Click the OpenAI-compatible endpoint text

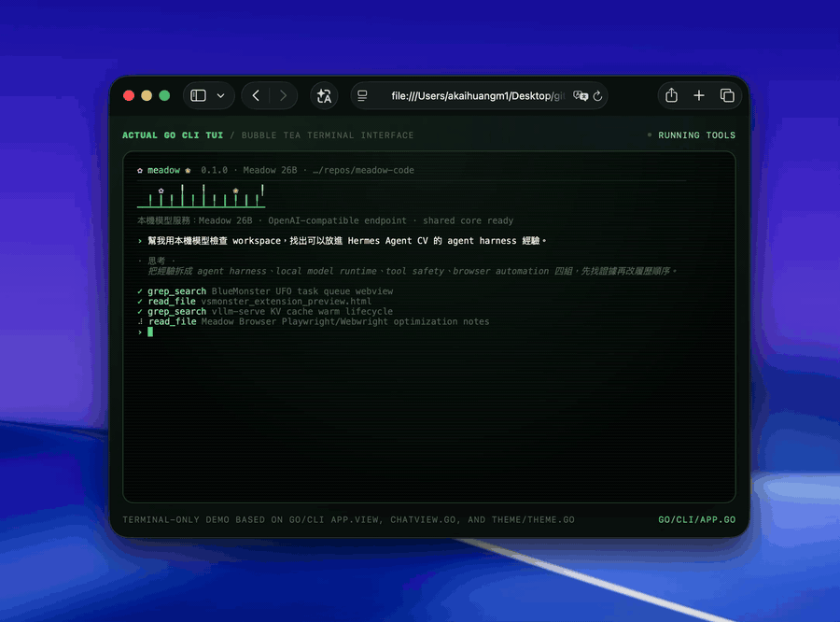click(337, 220)
